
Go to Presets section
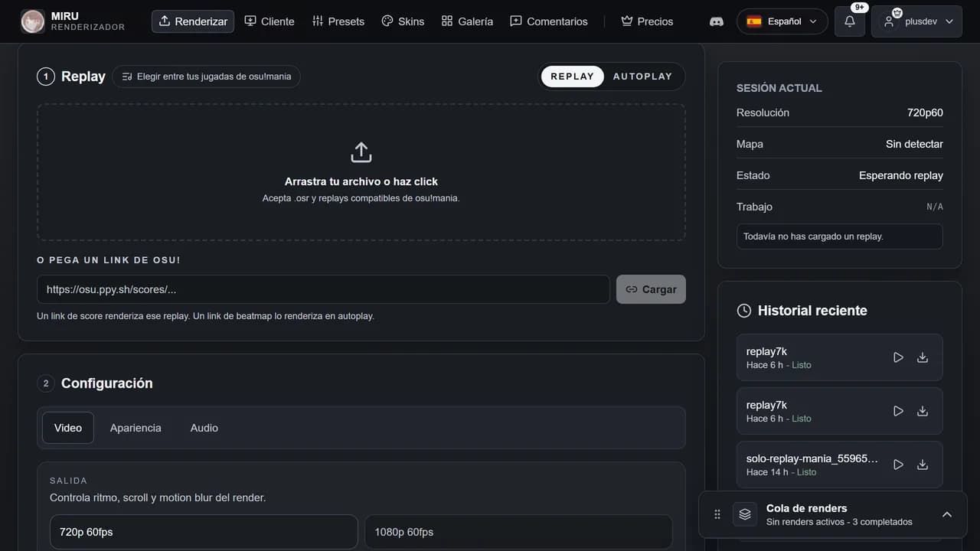click(338, 21)
